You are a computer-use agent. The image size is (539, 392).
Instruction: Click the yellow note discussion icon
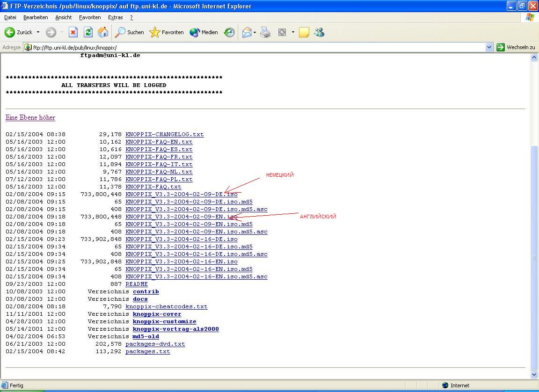304,32
